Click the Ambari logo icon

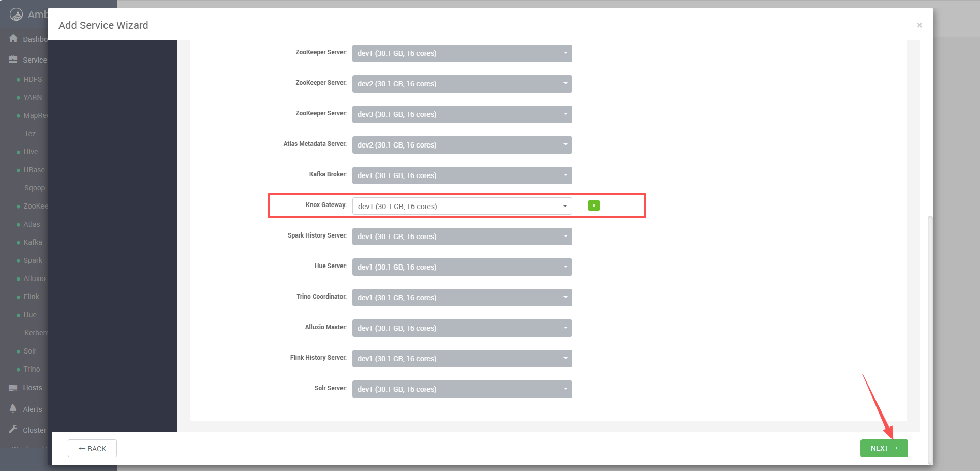point(16,14)
